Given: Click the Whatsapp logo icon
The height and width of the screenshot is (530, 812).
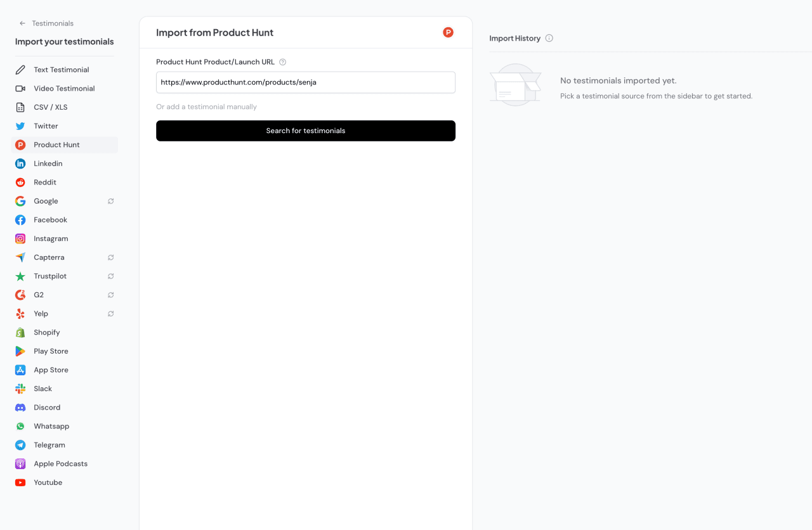Looking at the screenshot, I should [x=20, y=427].
